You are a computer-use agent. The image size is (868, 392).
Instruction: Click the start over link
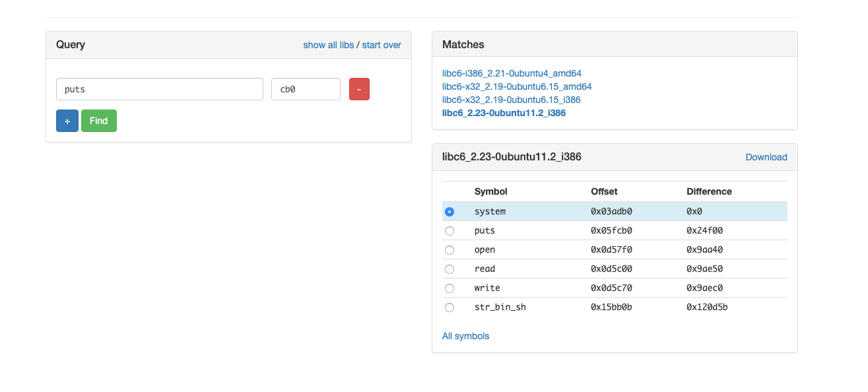coord(382,45)
